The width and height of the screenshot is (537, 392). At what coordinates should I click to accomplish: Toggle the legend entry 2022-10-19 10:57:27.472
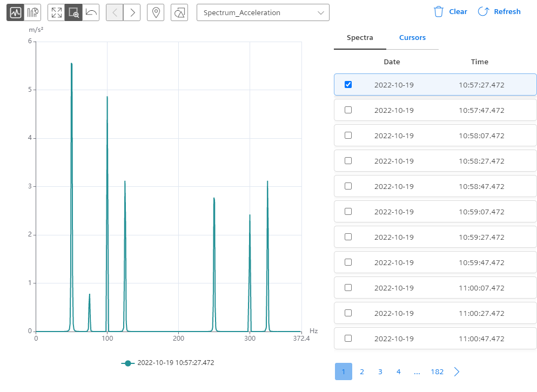(x=167, y=363)
